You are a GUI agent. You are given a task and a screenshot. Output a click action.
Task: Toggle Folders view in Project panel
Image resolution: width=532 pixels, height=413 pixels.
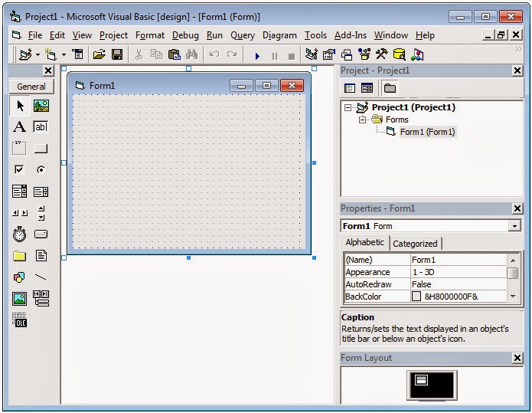(390, 88)
